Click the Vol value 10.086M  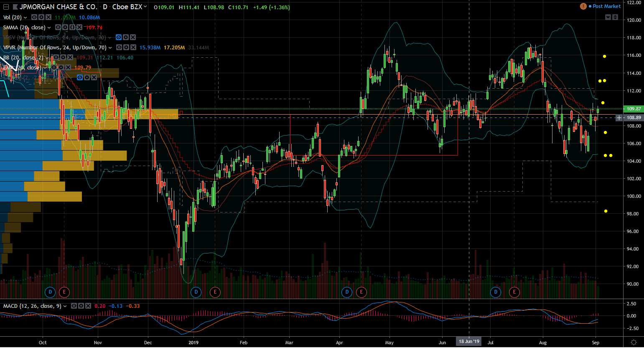(x=89, y=18)
